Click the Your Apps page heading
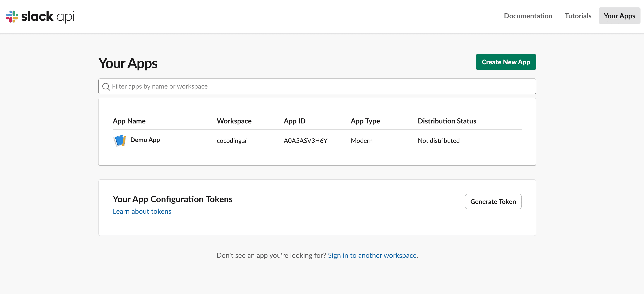The height and width of the screenshot is (294, 644). coord(128,63)
